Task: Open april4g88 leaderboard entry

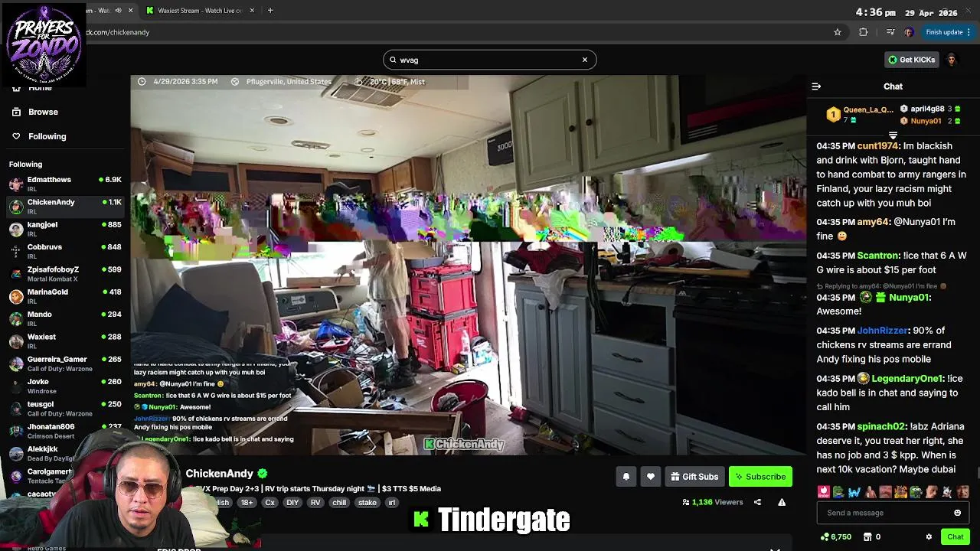Action: (930, 109)
